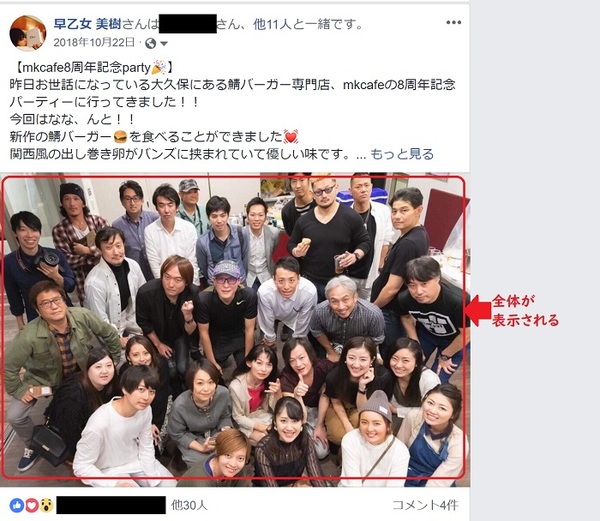The width and height of the screenshot is (600, 521).
Task: Expand the audience dropdown arrow beside globe
Action: pos(164,44)
